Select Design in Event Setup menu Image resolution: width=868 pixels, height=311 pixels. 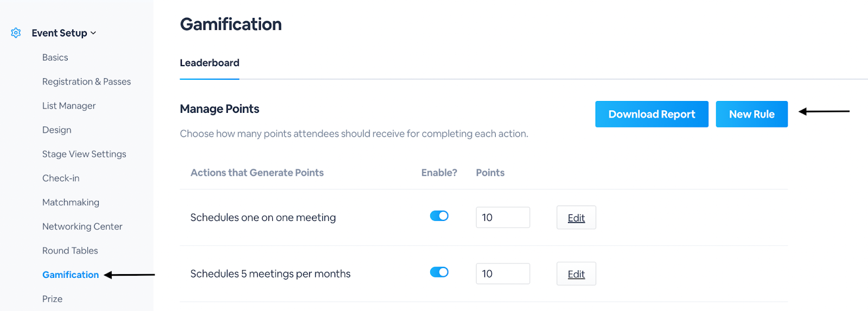pyautogui.click(x=57, y=130)
